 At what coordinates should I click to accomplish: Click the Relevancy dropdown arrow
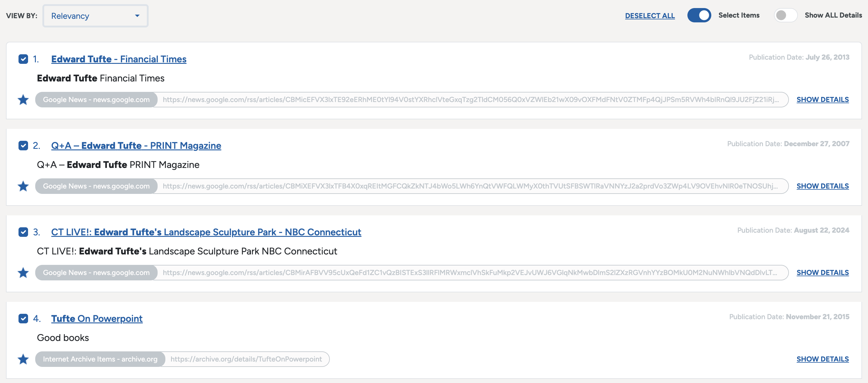point(137,16)
